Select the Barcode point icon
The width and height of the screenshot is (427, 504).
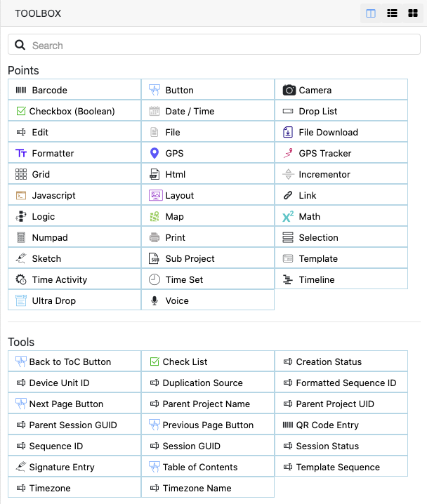21,90
